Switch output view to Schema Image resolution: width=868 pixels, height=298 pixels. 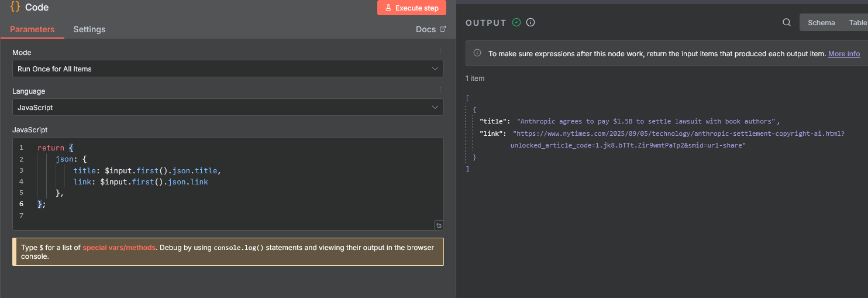pyautogui.click(x=821, y=23)
